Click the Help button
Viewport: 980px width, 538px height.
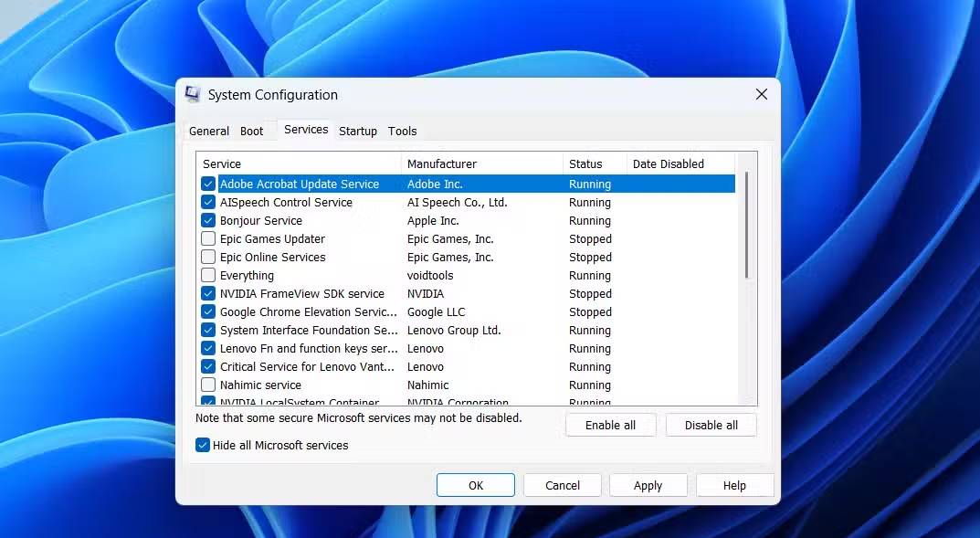(x=734, y=485)
